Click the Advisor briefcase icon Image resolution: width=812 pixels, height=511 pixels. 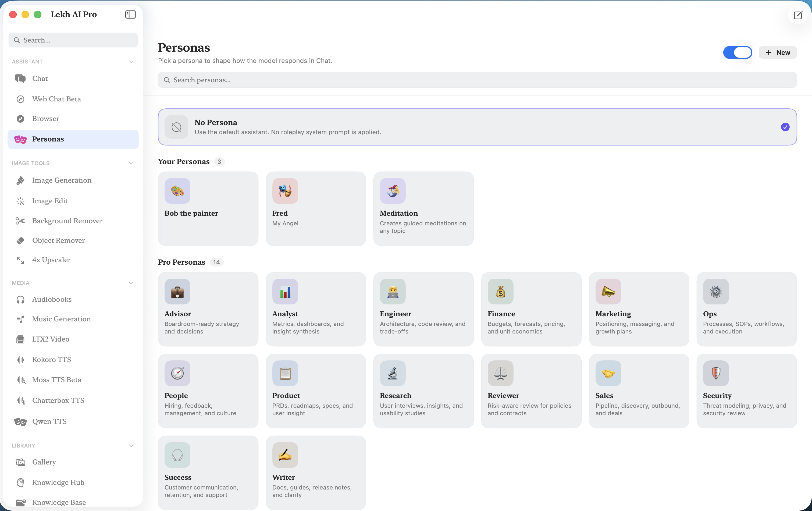click(x=177, y=292)
